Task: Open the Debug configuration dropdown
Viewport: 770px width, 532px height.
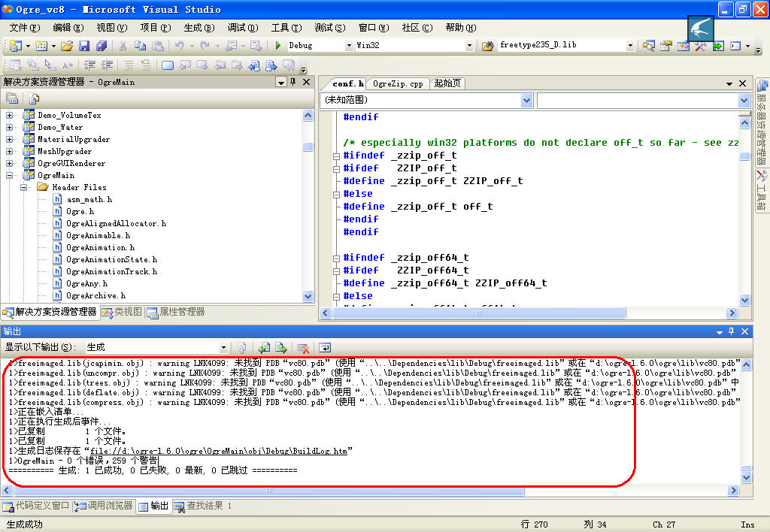Action: (349, 46)
